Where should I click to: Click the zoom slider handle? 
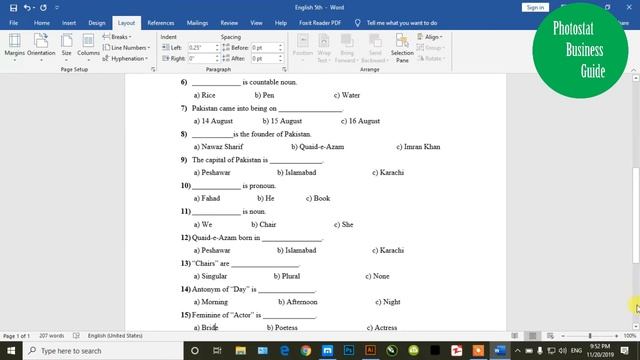point(589,336)
